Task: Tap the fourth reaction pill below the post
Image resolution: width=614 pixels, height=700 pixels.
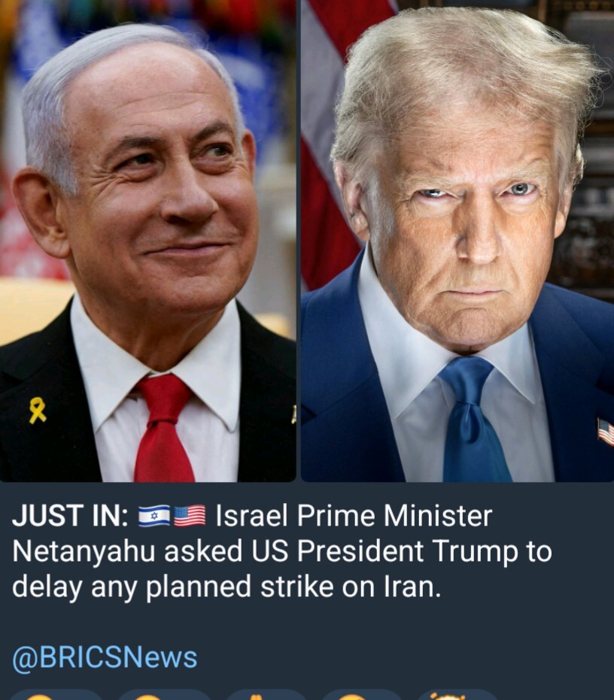Action: click(360, 695)
